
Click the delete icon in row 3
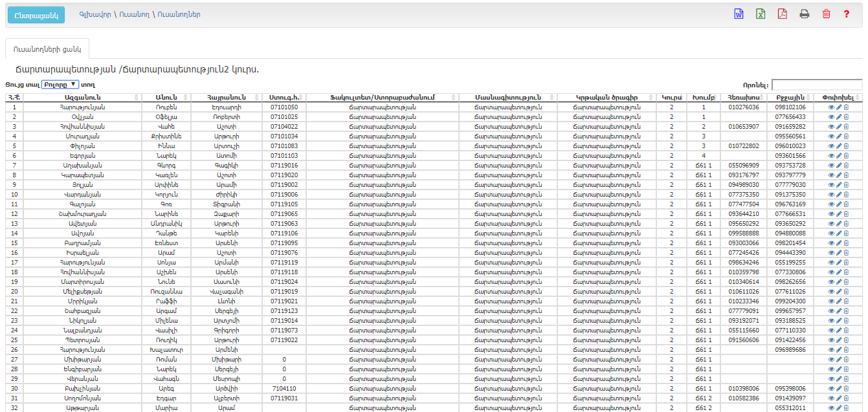(x=846, y=127)
